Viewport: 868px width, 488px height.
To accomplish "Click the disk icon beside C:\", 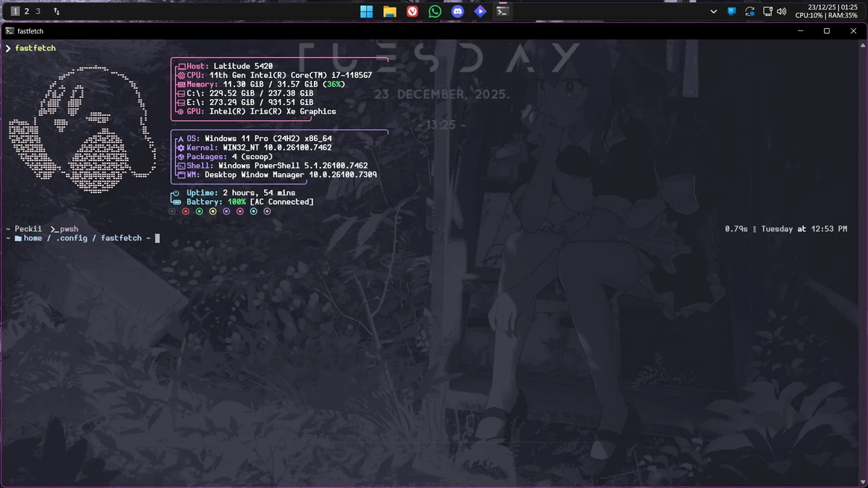I will (182, 93).
